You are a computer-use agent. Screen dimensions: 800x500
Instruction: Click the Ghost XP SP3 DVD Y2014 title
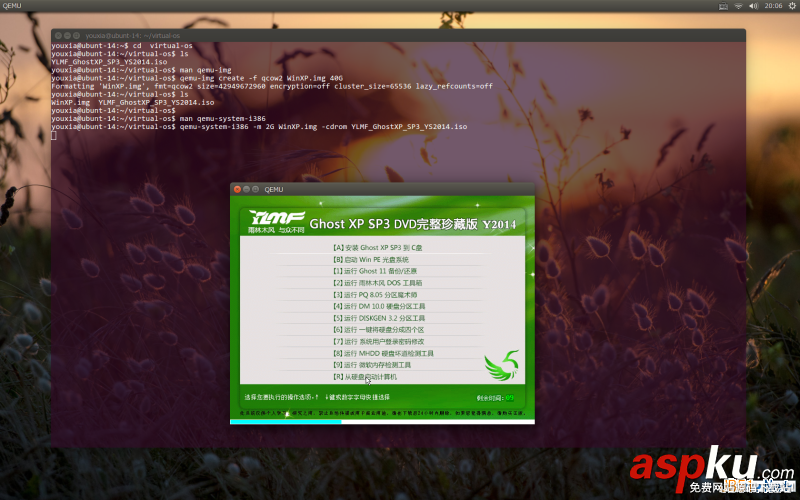coord(413,224)
